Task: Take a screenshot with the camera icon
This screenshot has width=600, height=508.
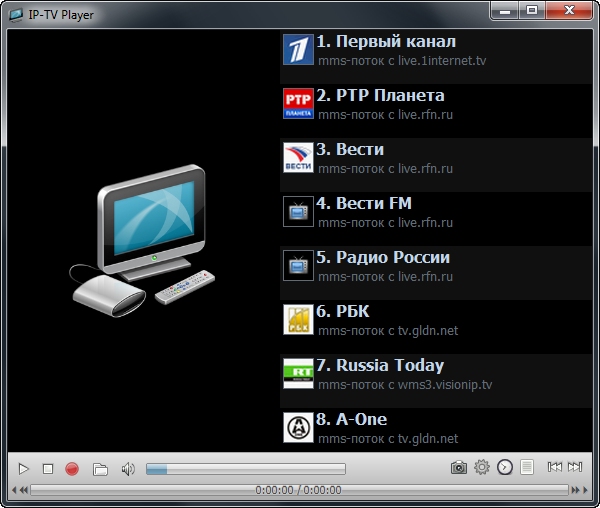Action: [458, 467]
